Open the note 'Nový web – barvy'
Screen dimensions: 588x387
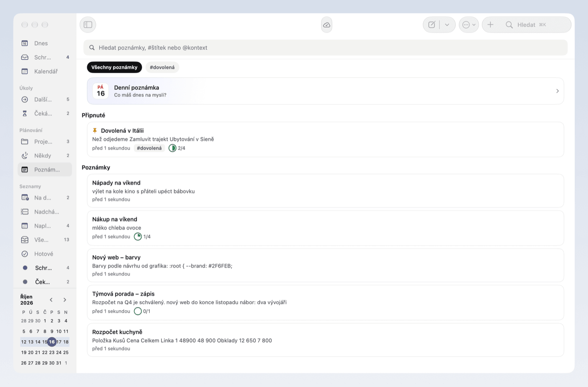click(325, 265)
